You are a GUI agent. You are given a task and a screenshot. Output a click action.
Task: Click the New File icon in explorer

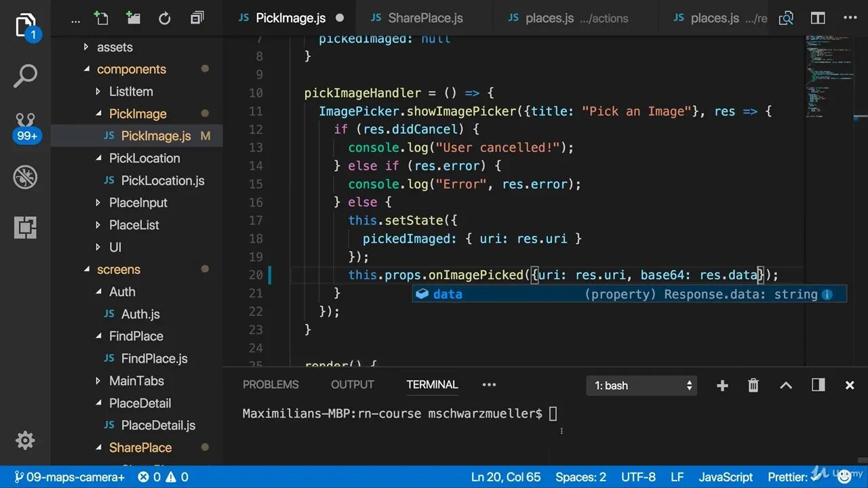click(101, 18)
